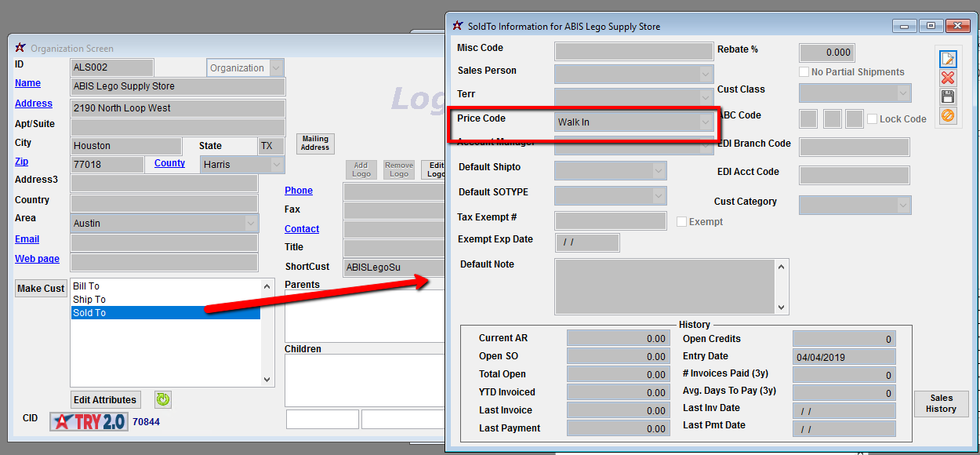Viewport: 980px width, 455px height.
Task: Click the Add Logo button
Action: pyautogui.click(x=361, y=169)
